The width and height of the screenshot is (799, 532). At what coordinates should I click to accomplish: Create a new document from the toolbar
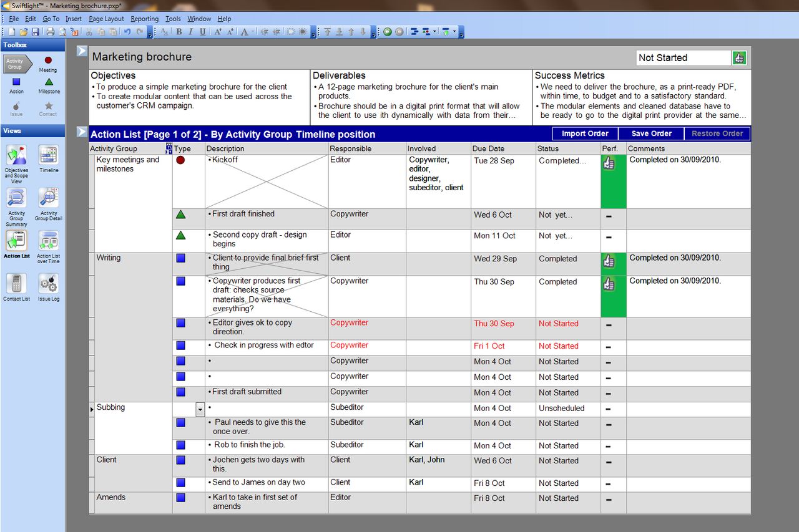pyautogui.click(x=12, y=32)
